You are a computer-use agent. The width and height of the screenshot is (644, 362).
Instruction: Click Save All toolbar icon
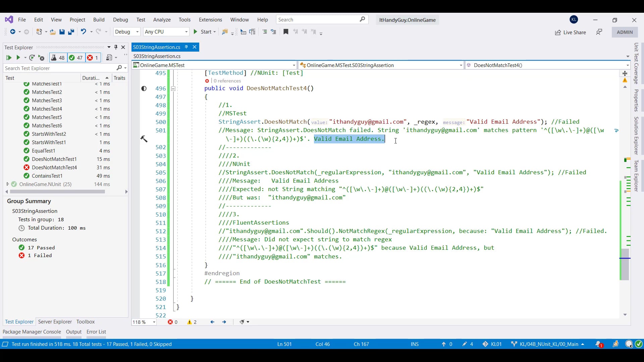tap(71, 32)
